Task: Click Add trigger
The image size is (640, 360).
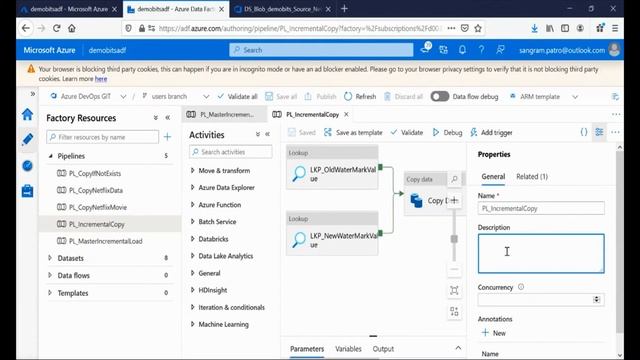Action: click(x=491, y=132)
